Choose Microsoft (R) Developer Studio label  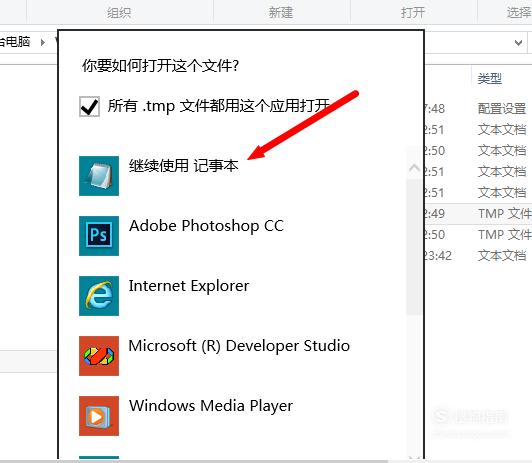pos(239,346)
